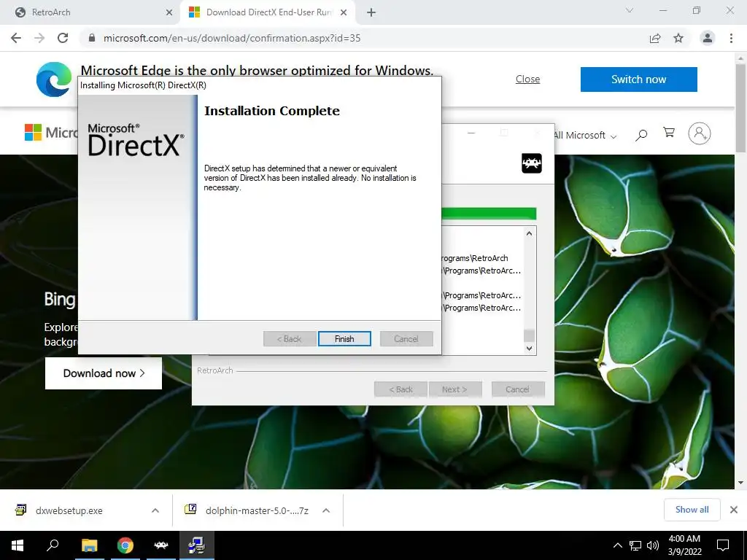
Task: Open the Windows Start menu
Action: 18,545
